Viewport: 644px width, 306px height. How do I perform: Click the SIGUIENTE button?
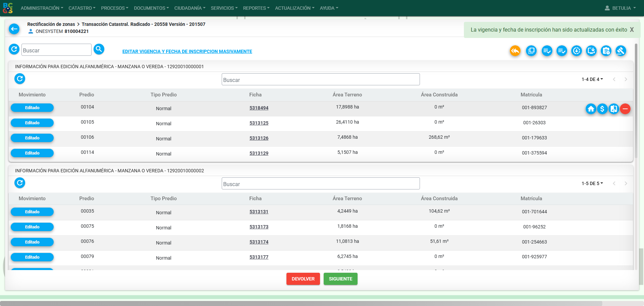(x=340, y=279)
